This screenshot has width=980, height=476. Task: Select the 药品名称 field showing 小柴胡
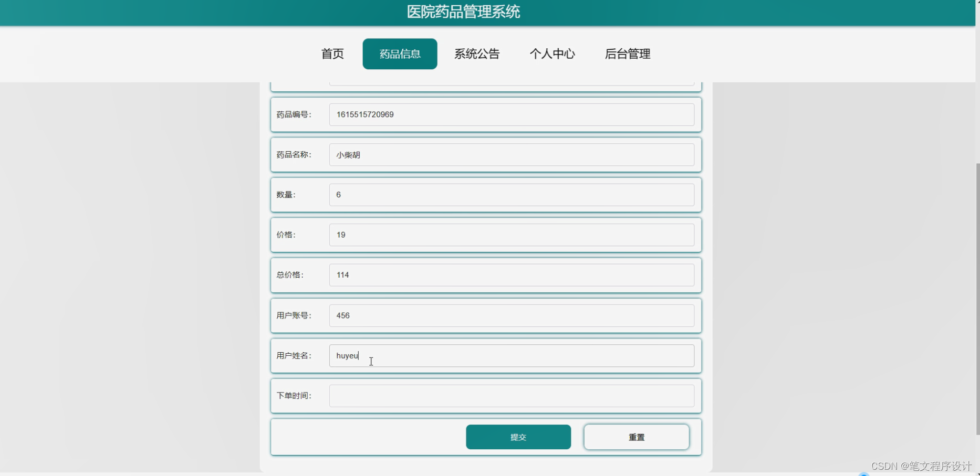pyautogui.click(x=511, y=154)
